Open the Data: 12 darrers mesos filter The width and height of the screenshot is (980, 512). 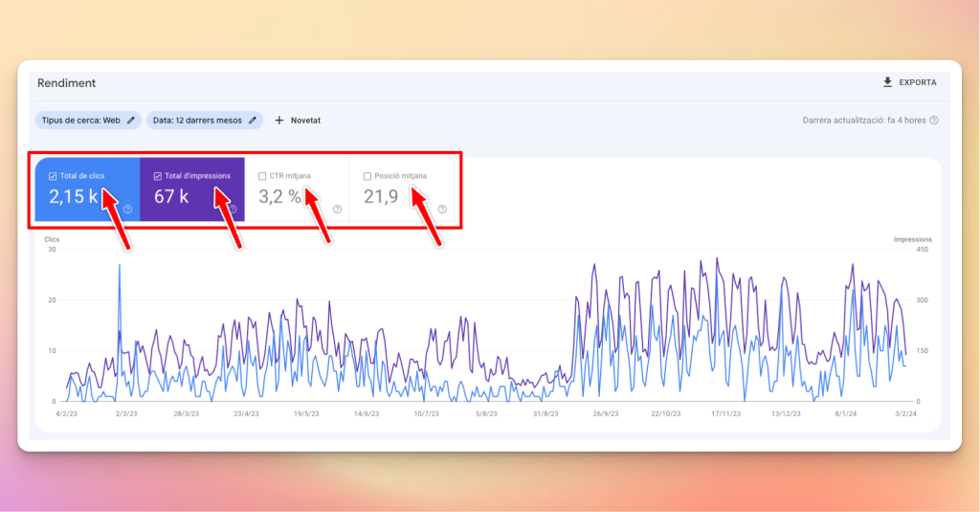197,121
